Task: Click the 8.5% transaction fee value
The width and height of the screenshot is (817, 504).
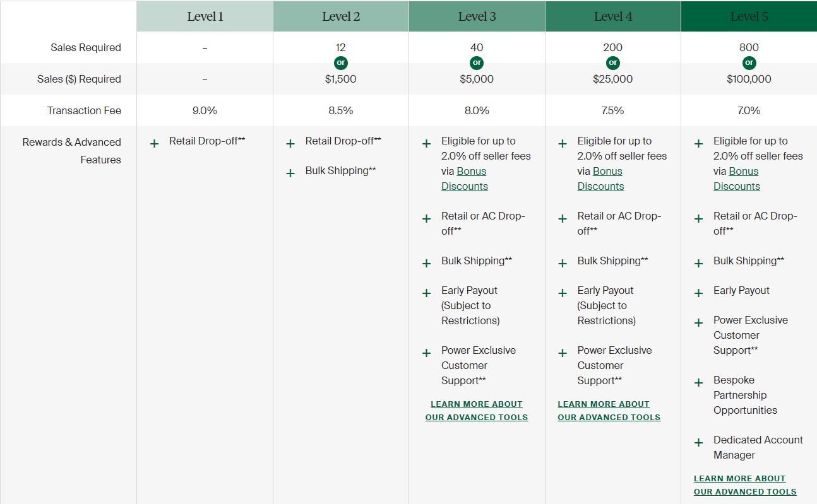Action: pos(341,110)
